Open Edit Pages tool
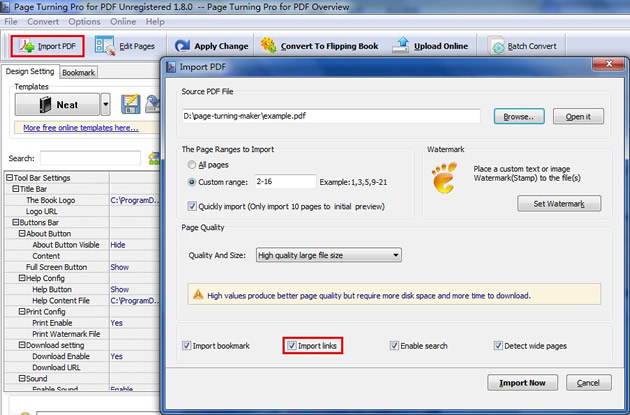 125,46
